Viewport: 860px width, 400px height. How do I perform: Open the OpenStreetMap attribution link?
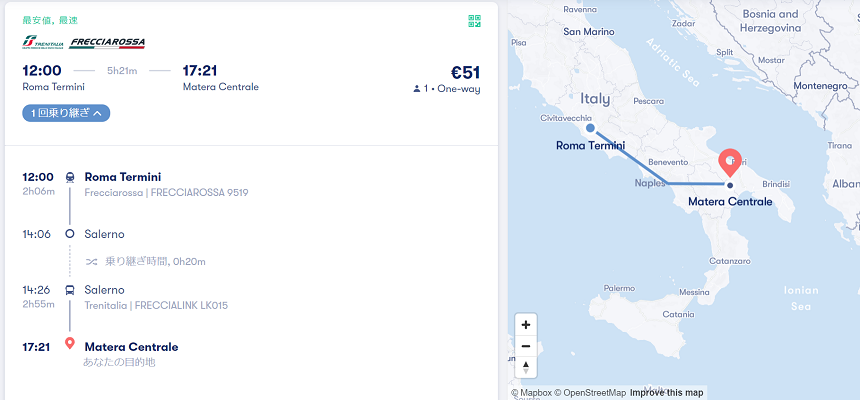[x=590, y=393]
